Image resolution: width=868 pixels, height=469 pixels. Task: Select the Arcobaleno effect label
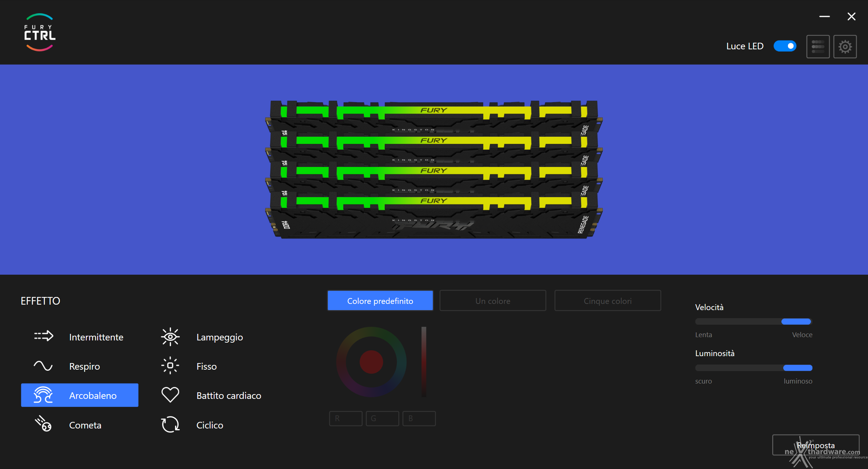pos(93,395)
